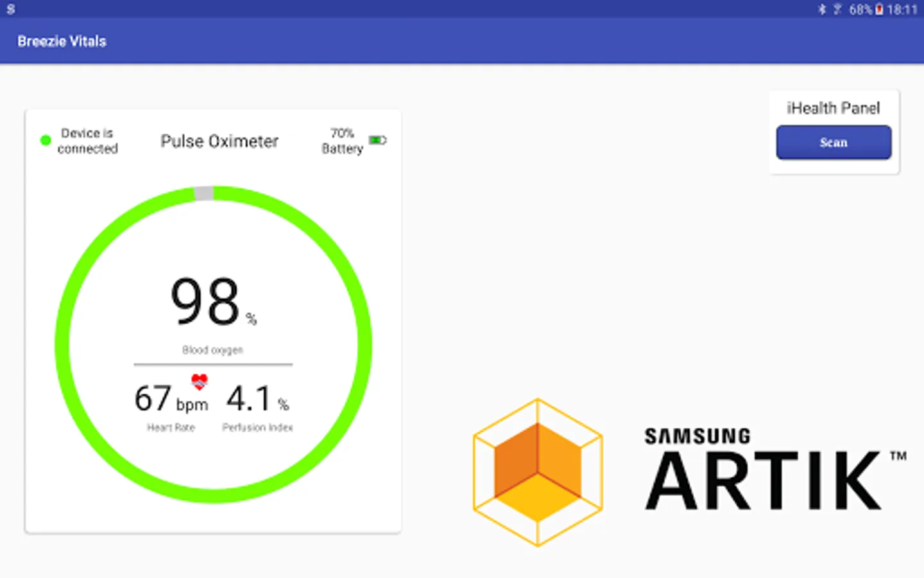Click the red heart rate icon
The height and width of the screenshot is (578, 924).
[200, 381]
